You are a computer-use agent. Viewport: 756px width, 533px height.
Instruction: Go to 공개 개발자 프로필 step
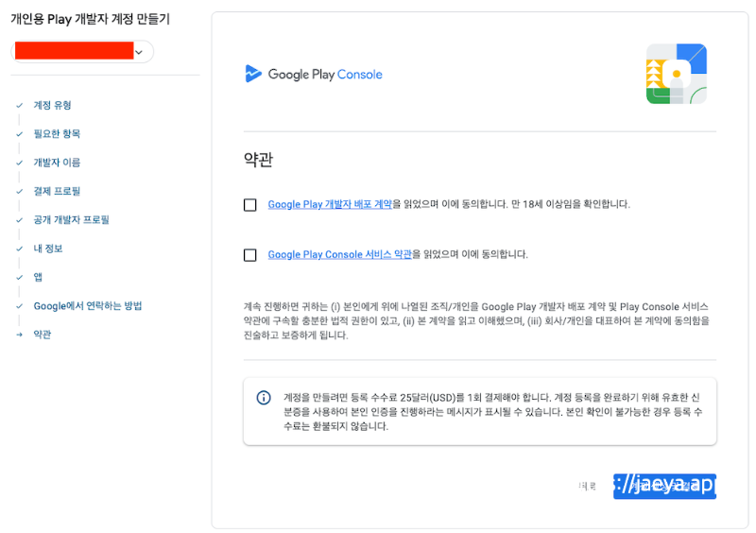(72, 220)
